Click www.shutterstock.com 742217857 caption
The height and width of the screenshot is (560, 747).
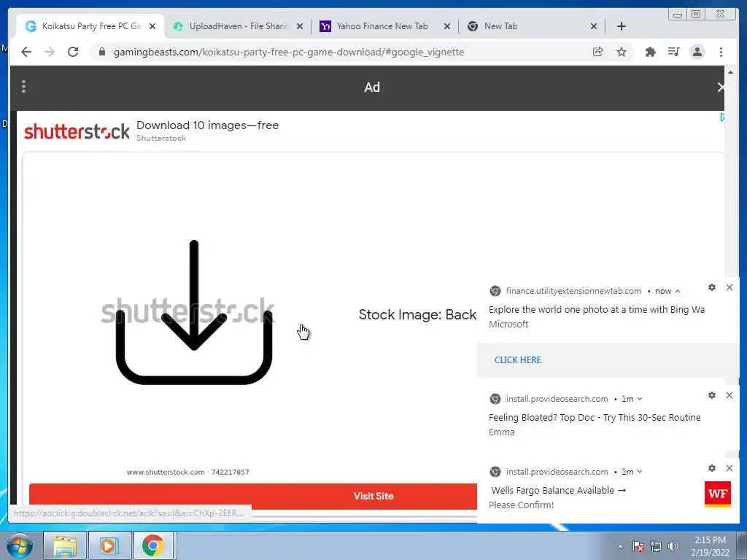point(187,472)
